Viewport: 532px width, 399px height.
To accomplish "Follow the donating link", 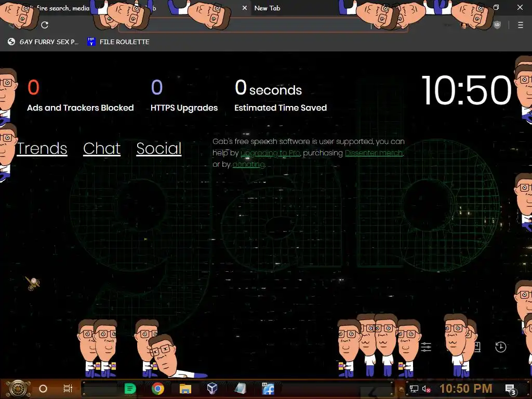I will (x=248, y=165).
